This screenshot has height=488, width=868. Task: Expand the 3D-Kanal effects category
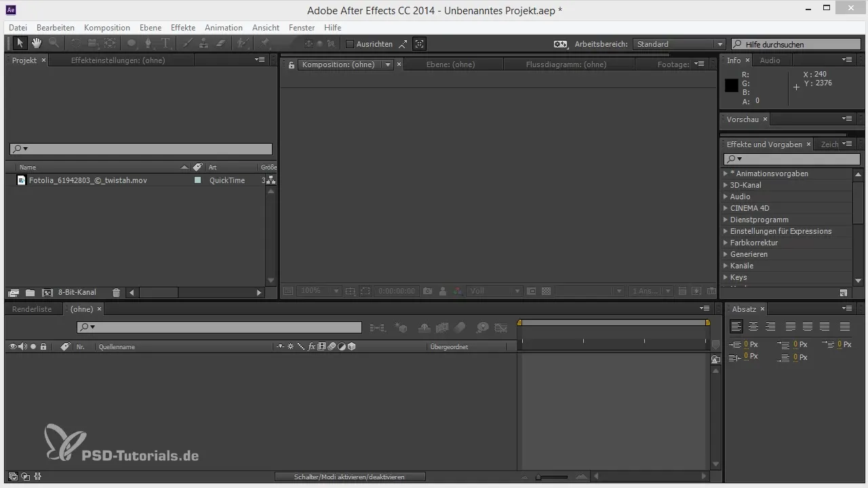click(726, 185)
